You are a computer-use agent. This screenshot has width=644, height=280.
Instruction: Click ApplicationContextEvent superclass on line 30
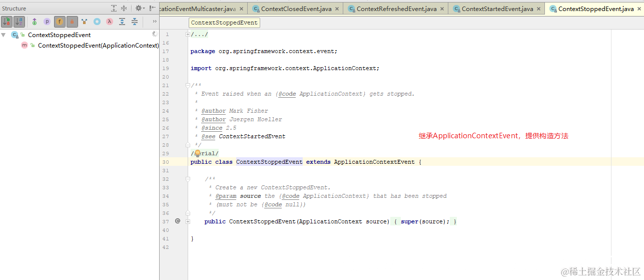point(374,162)
